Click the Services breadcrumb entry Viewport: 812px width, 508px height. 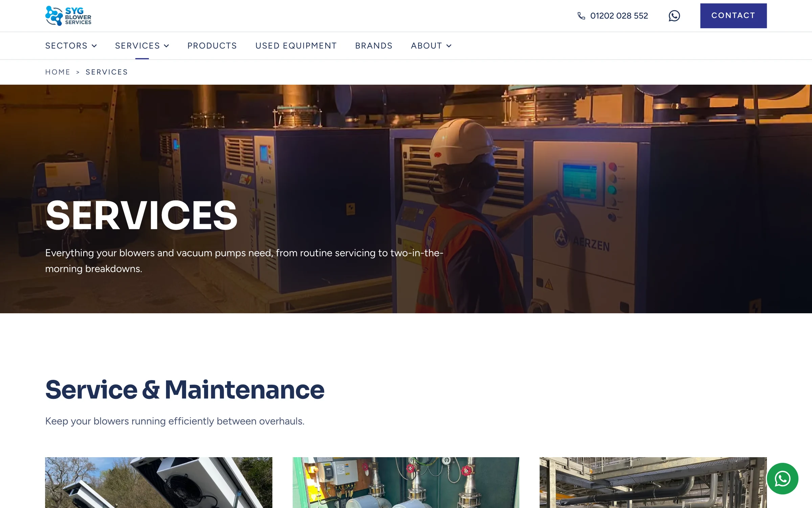pyautogui.click(x=107, y=72)
